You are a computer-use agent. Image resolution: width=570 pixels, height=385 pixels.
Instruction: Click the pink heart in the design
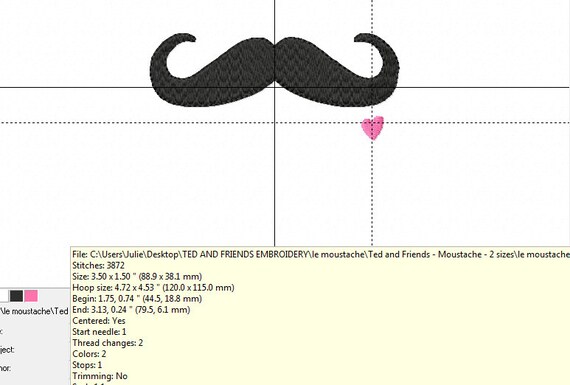(x=373, y=128)
